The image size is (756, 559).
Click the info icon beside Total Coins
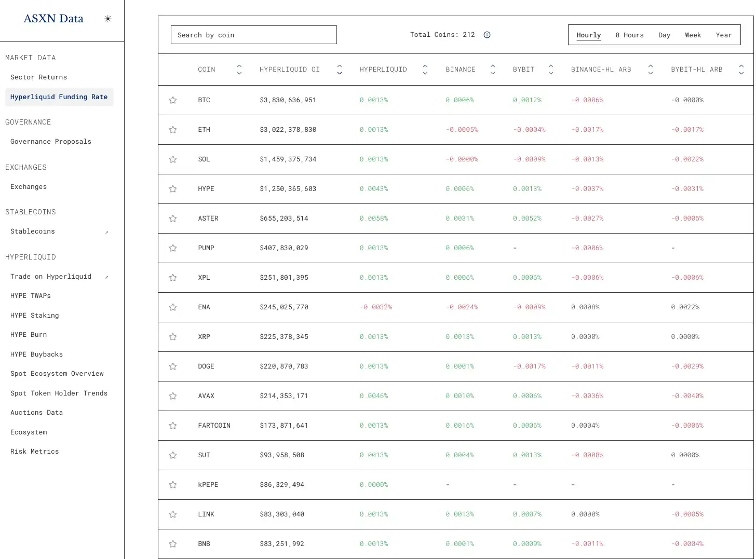coord(487,35)
